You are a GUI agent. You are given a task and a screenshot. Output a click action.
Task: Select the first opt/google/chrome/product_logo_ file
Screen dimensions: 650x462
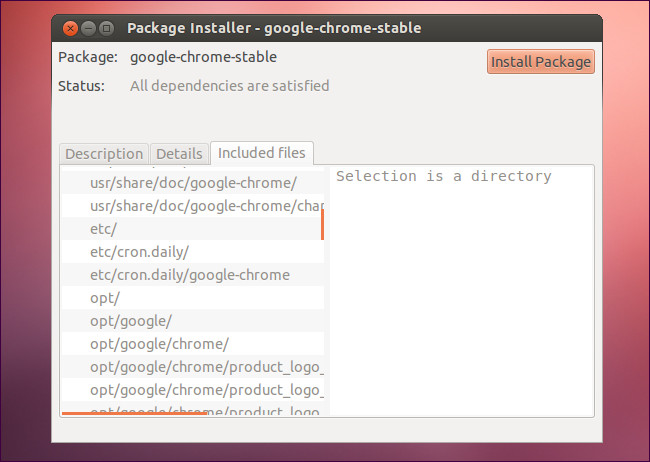click(x=206, y=367)
